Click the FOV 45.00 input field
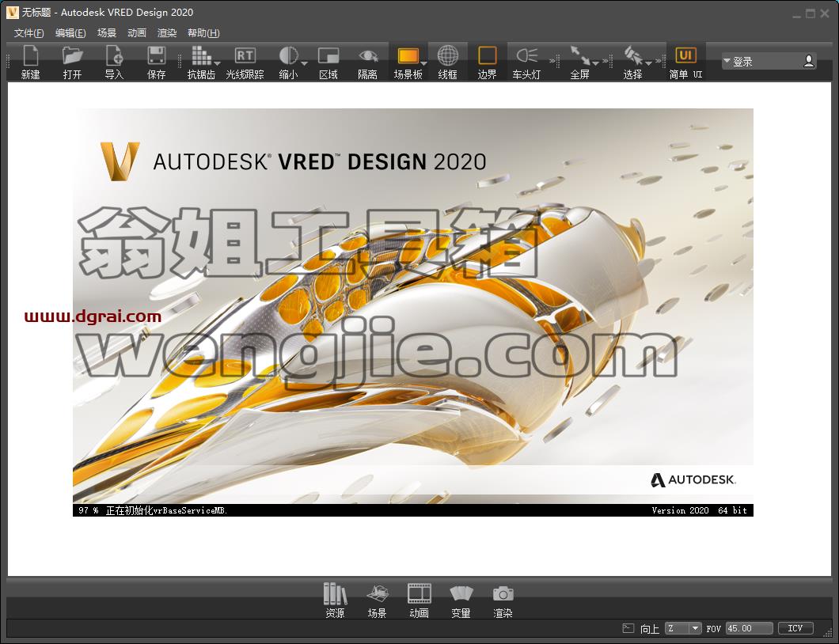Viewport: 839px width, 644px height. 749,628
